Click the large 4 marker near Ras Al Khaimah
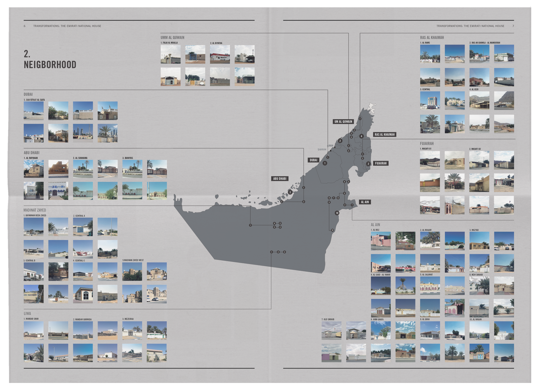Screen dimensions: 542x392 pyautogui.click(x=362, y=136)
